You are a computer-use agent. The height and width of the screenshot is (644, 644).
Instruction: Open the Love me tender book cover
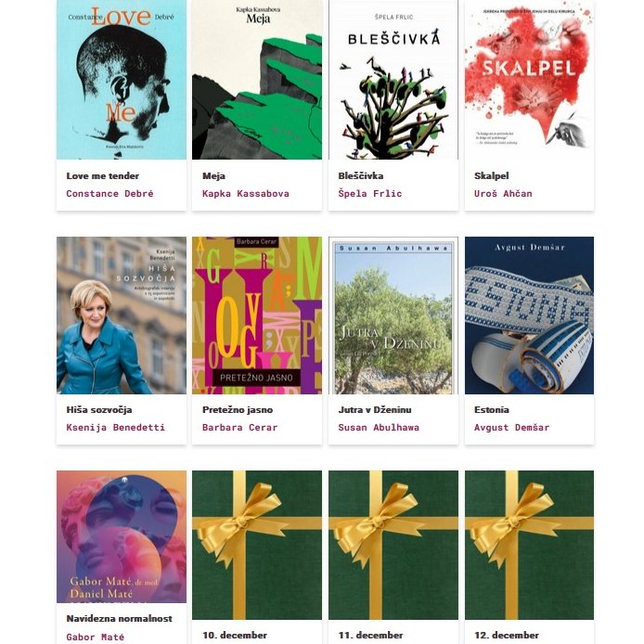tap(122, 79)
